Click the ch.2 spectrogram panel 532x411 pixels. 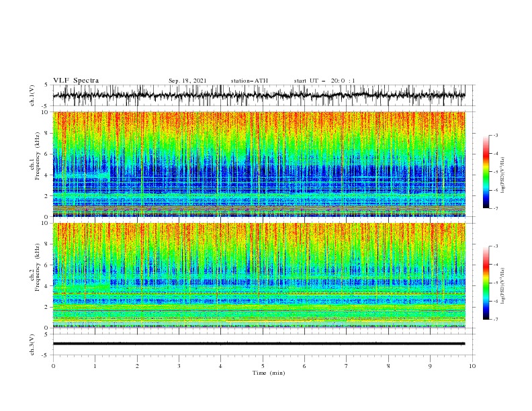[x=259, y=275]
